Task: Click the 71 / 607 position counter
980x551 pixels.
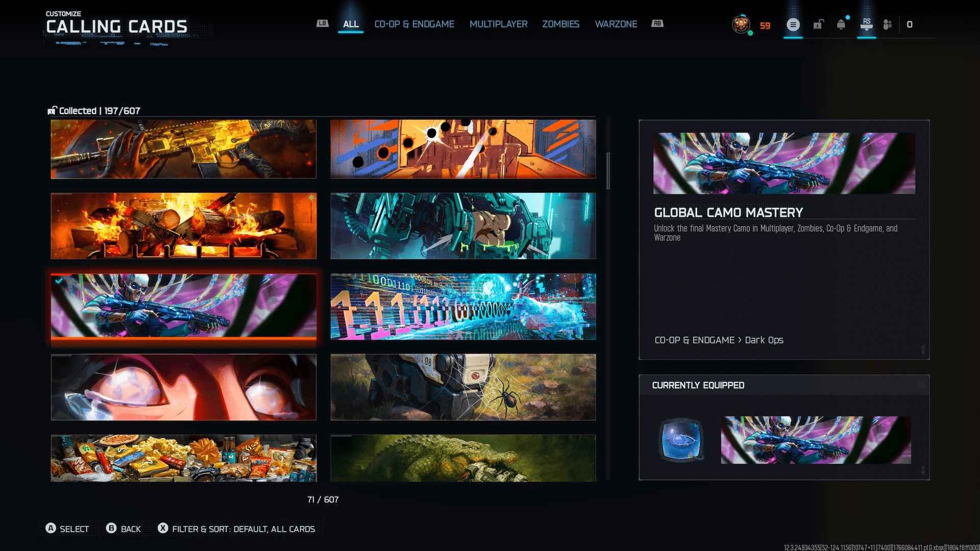Action: 323,499
